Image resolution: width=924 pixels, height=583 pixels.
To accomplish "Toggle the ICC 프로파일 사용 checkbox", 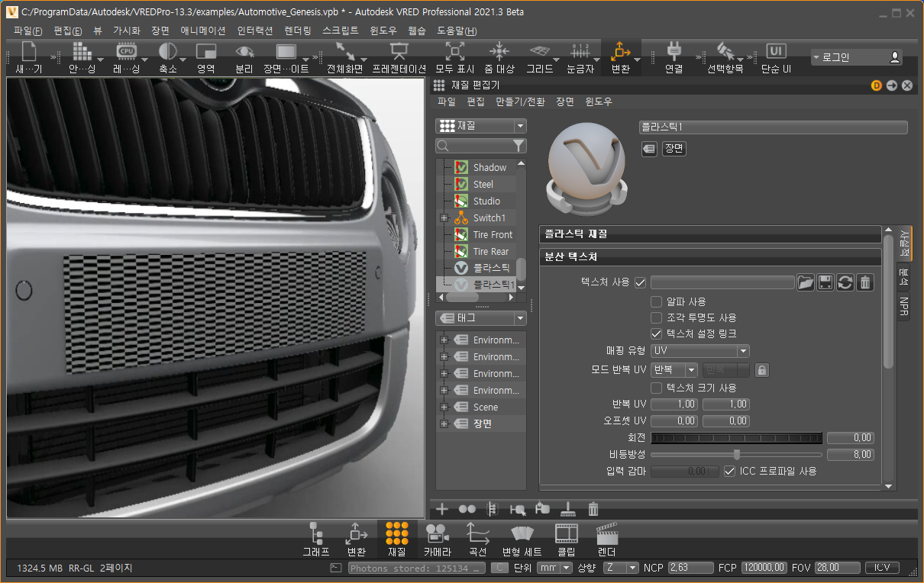I will click(729, 472).
